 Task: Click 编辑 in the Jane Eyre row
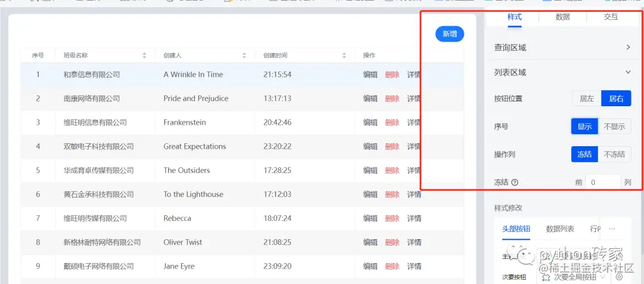[370, 266]
